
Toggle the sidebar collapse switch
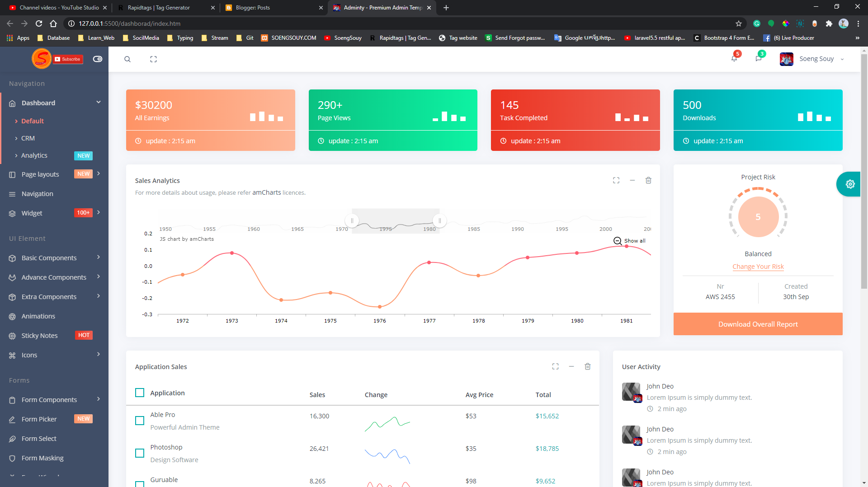(x=98, y=59)
